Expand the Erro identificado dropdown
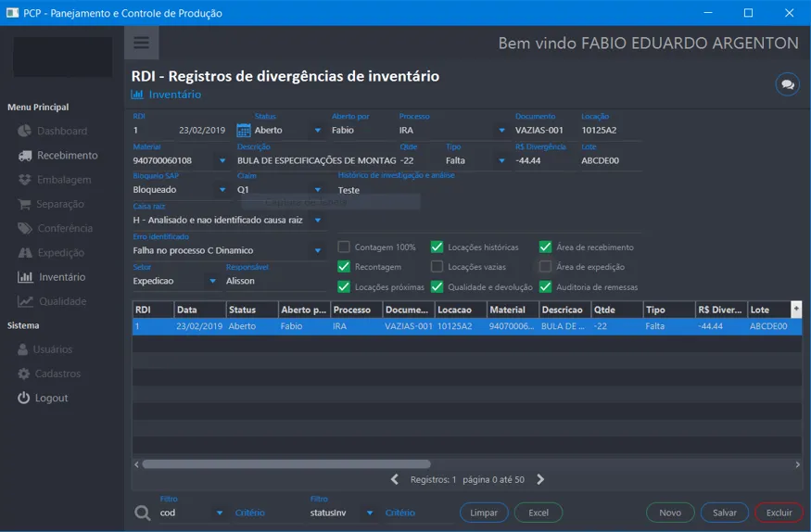This screenshot has width=811, height=532. coord(318,251)
